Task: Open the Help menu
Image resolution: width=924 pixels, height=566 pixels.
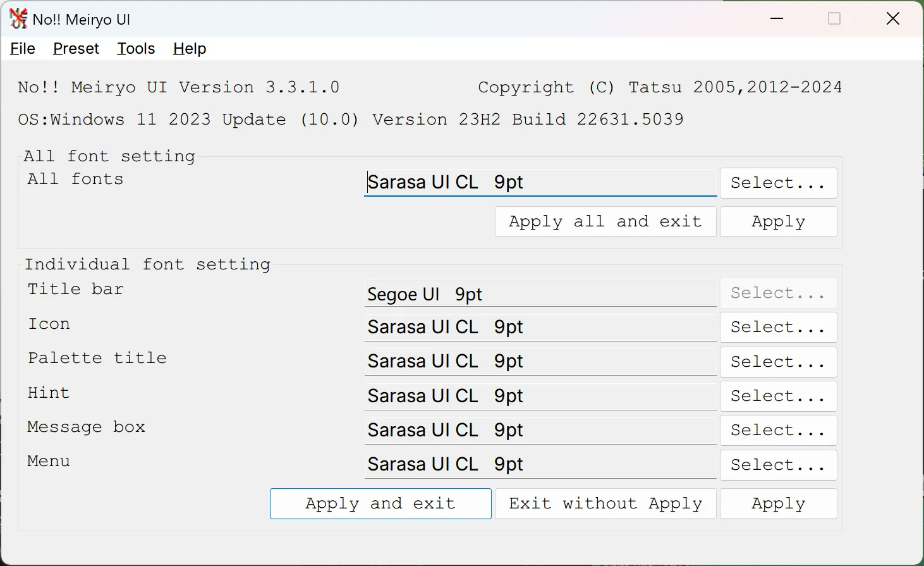Action: coord(190,49)
